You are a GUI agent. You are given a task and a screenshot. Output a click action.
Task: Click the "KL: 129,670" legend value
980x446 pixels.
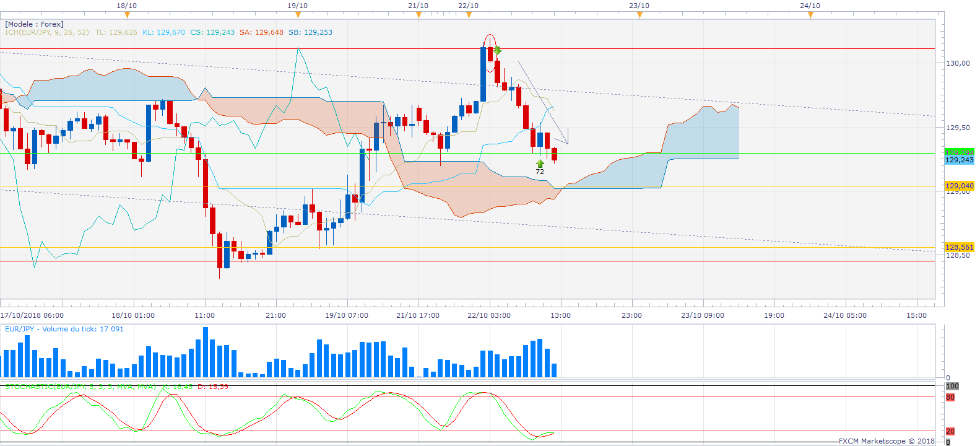click(x=164, y=32)
